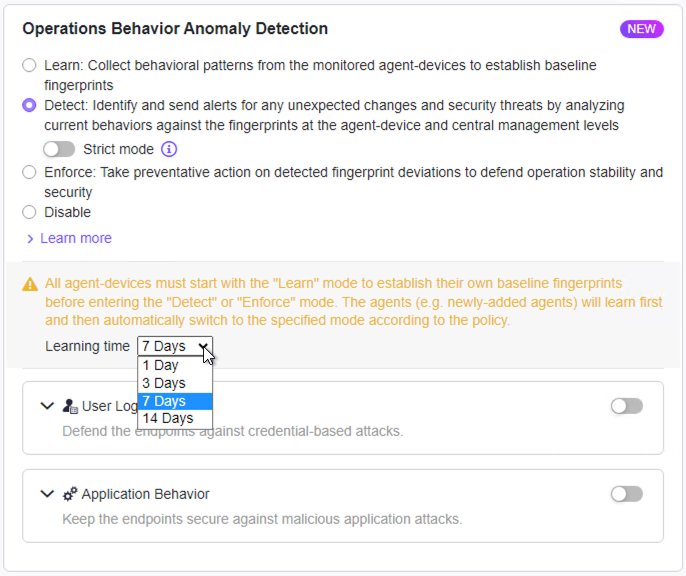Collapse the Application Behavior chevron
The image size is (686, 576).
(x=47, y=494)
